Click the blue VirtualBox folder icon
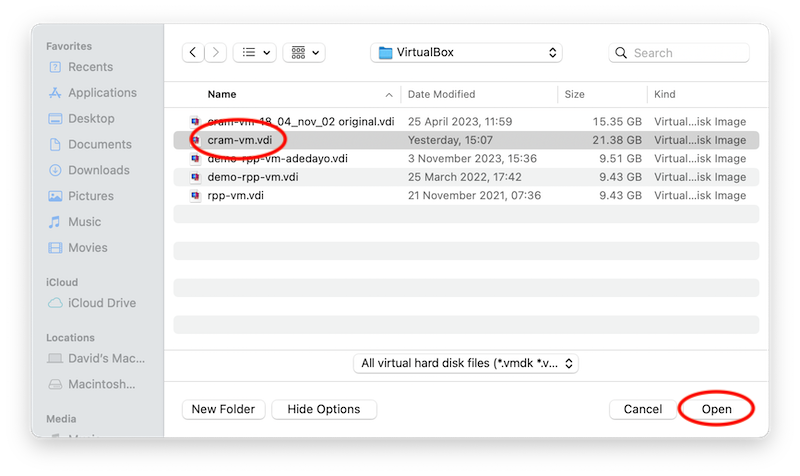This screenshot has width=800, height=476. tap(385, 53)
